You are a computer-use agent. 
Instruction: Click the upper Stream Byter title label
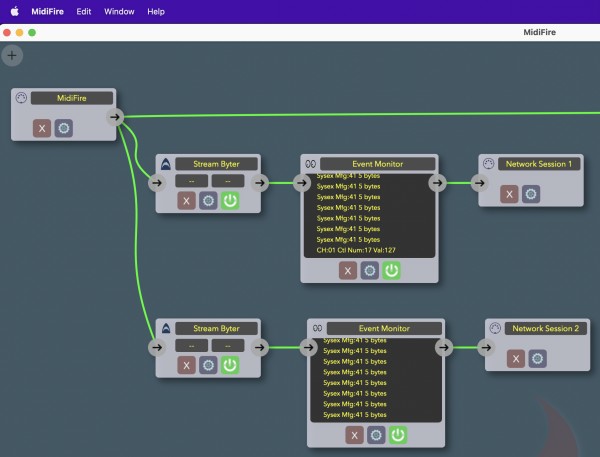[x=217, y=164]
